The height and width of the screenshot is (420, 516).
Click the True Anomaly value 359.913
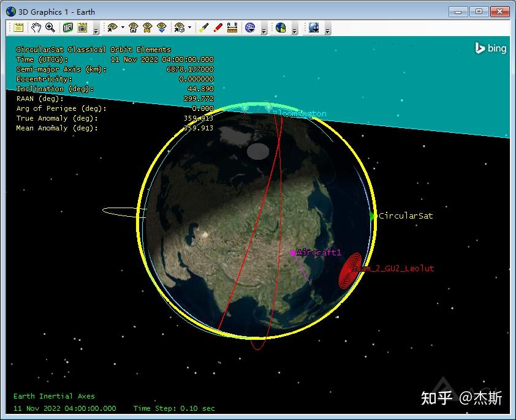(199, 118)
